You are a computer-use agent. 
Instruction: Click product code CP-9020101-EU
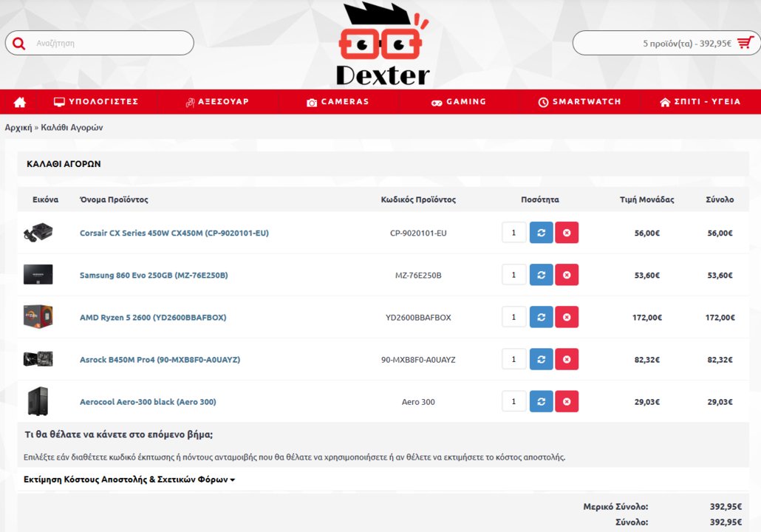[418, 233]
